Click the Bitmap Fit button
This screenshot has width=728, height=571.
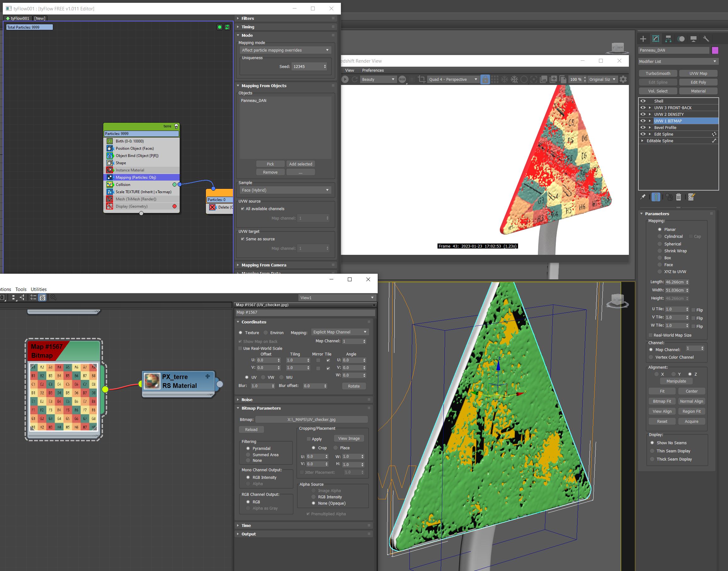point(662,401)
